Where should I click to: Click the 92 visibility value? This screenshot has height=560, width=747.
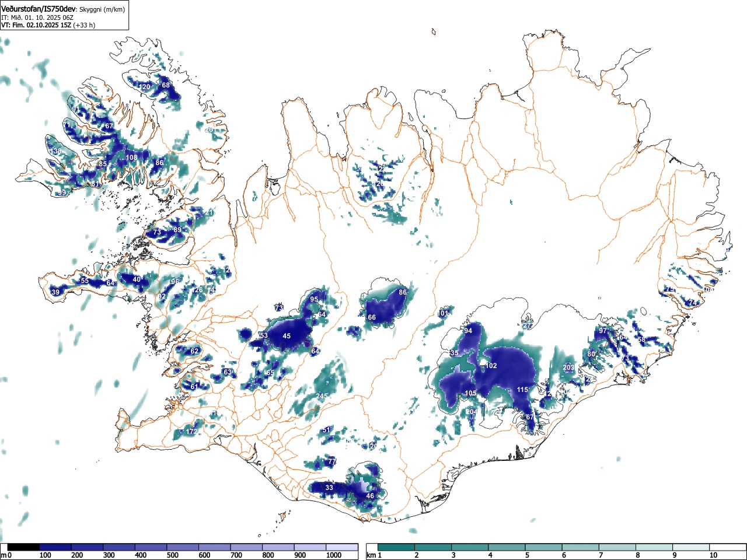coord(162,297)
